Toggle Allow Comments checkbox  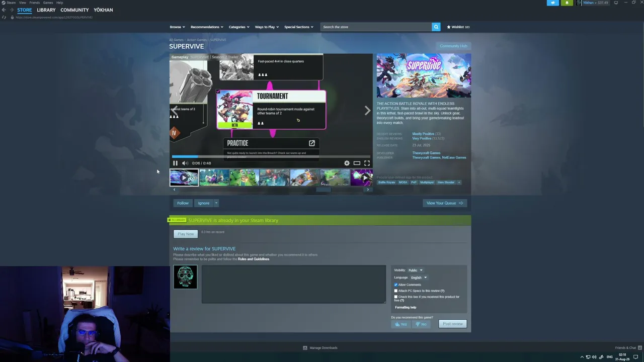395,285
